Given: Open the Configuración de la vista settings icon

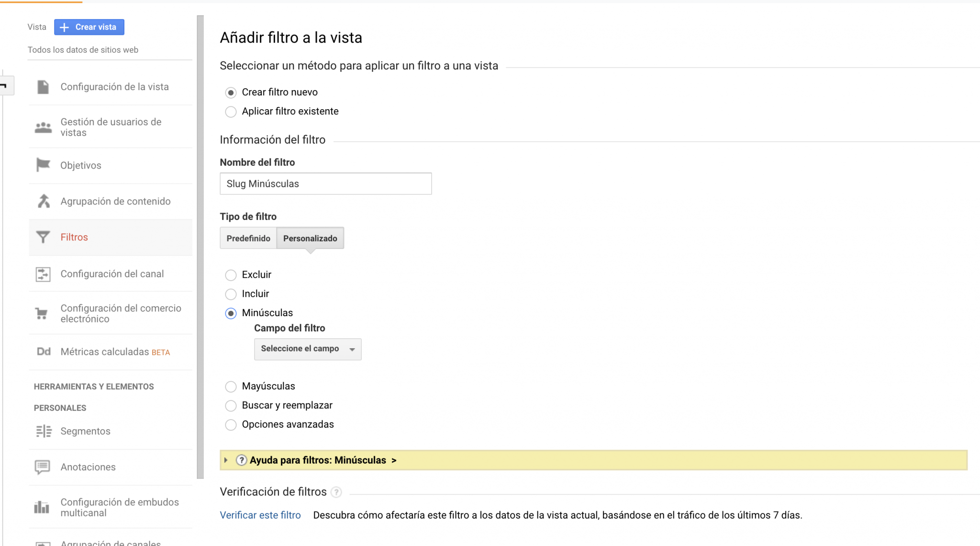Looking at the screenshot, I should coord(43,87).
